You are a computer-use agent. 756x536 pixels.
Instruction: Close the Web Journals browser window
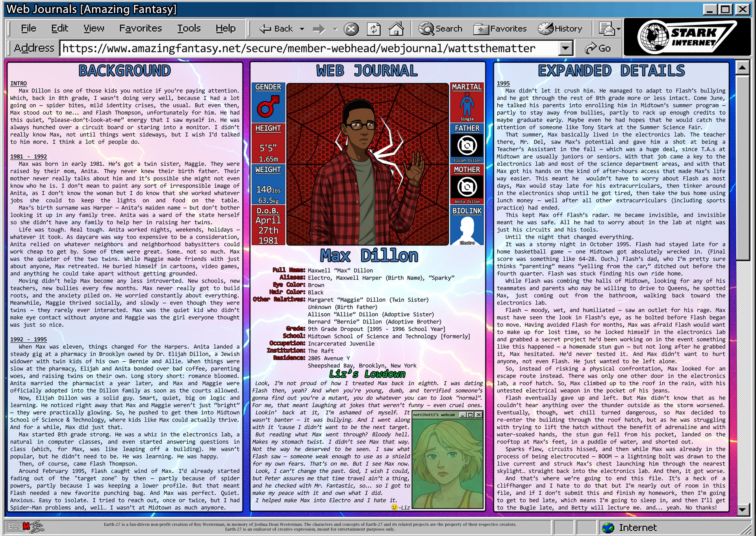click(742, 9)
